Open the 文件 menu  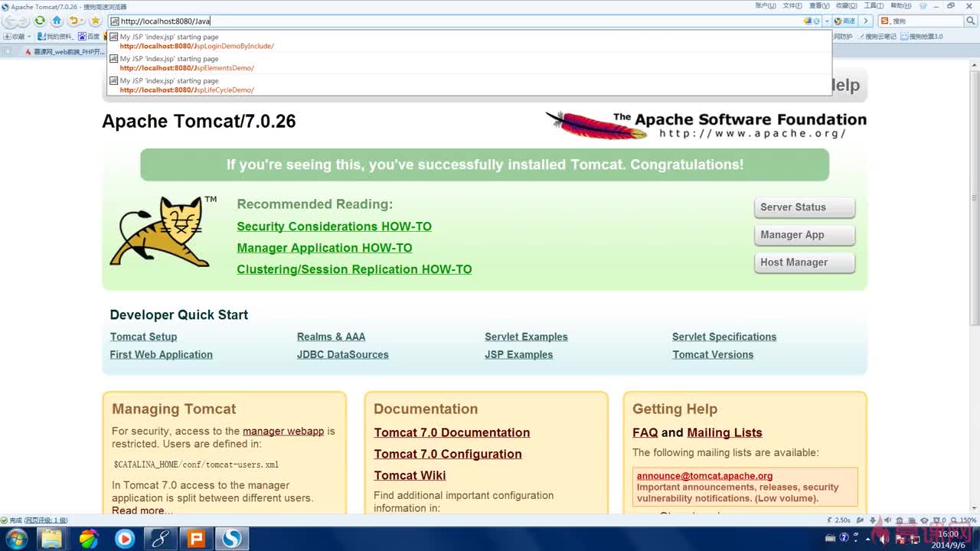[x=792, y=5]
